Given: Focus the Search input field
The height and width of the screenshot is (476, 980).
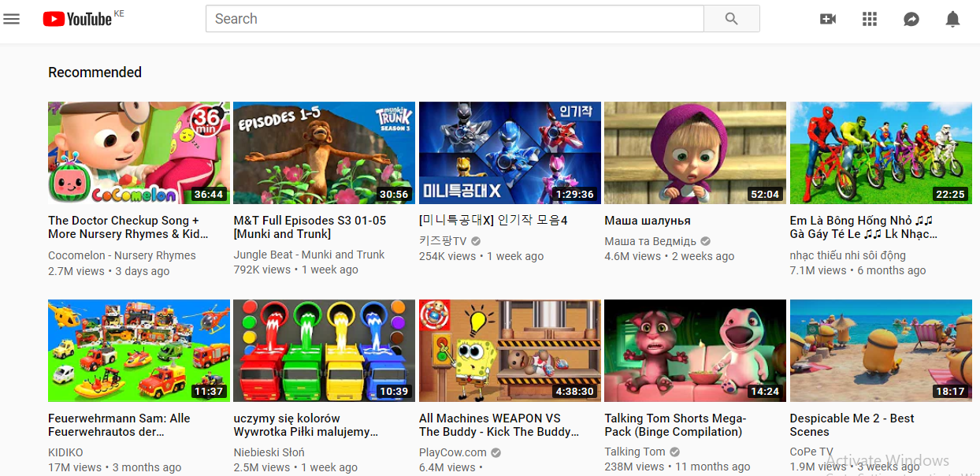Looking at the screenshot, I should click(455, 19).
